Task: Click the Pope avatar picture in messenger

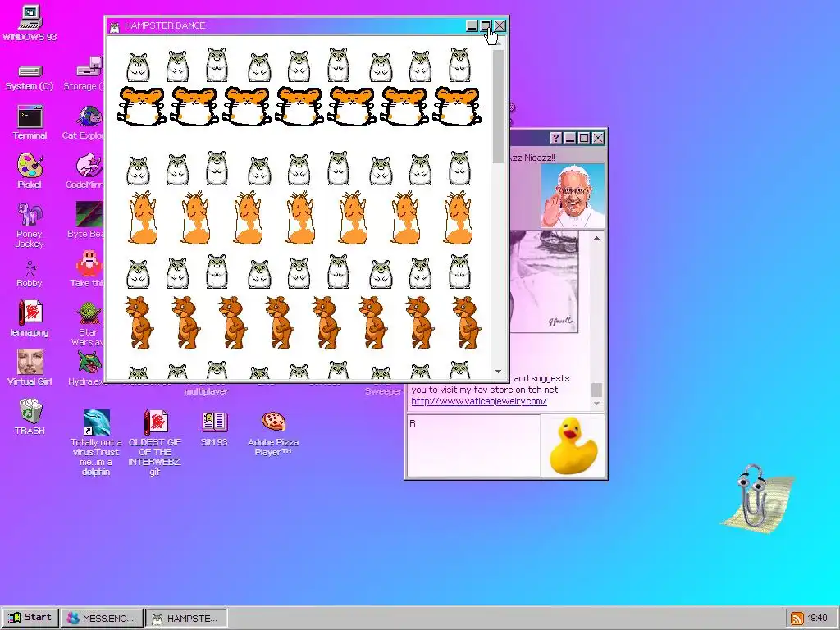Action: tap(573, 195)
